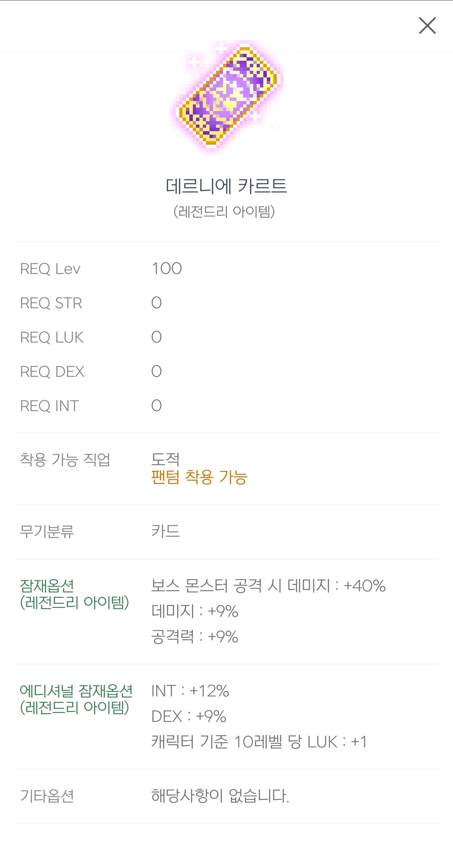Screen dimensions: 453x868
Task: Click the 착용 가능 직업 label
Action: point(65,460)
